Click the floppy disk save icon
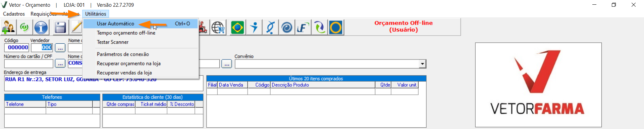 click(60, 27)
